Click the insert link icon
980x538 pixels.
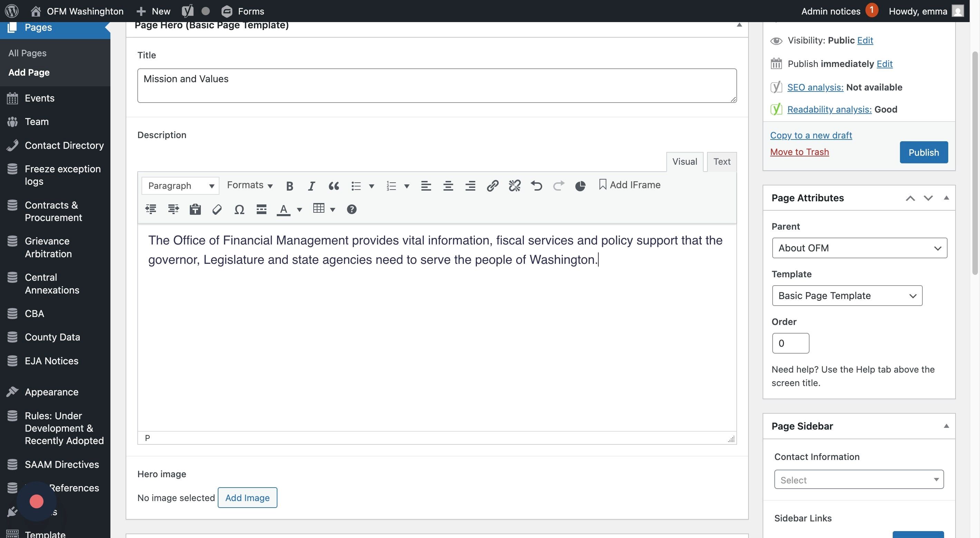(x=492, y=186)
